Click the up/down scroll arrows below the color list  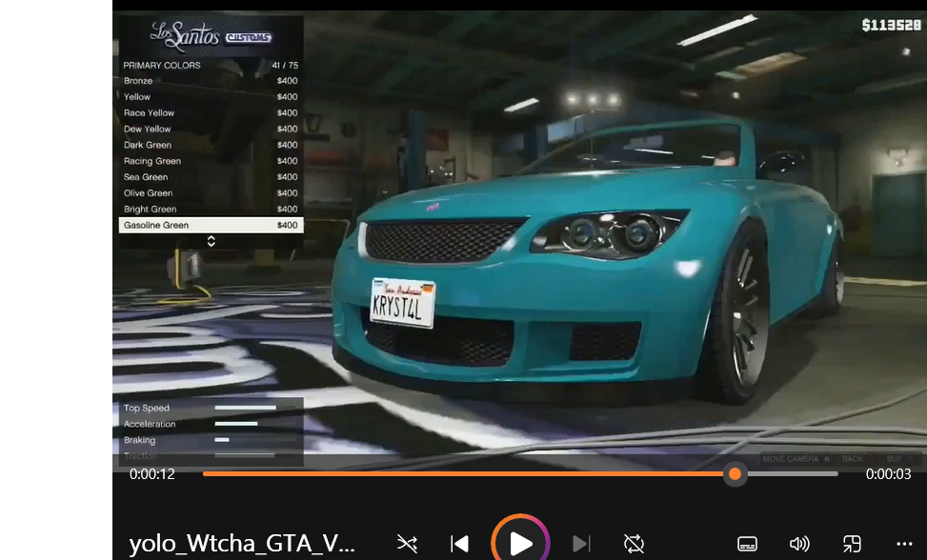[212, 241]
